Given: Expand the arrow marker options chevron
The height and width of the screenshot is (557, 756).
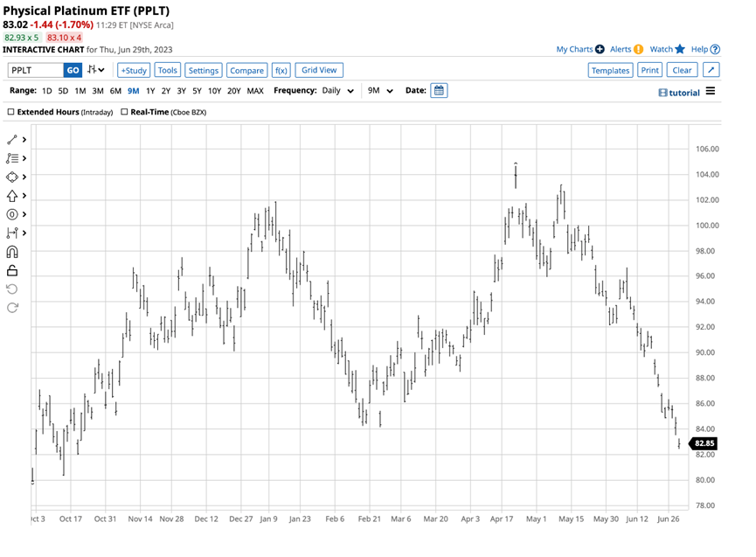Looking at the screenshot, I should tap(24, 196).
